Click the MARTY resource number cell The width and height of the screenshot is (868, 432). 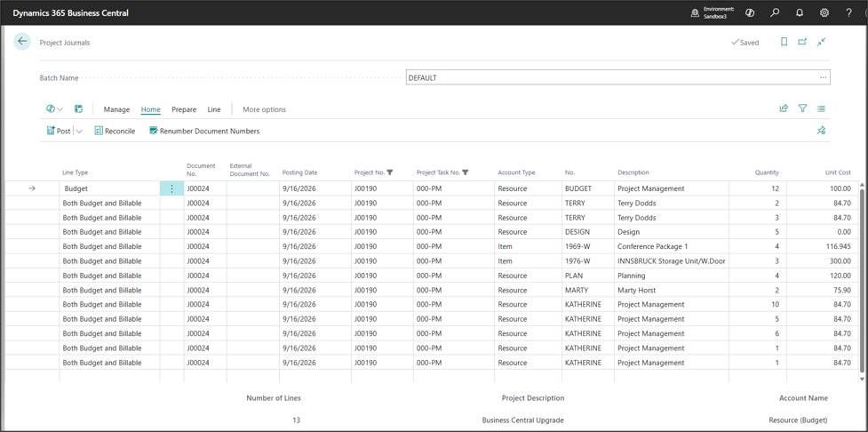point(588,290)
